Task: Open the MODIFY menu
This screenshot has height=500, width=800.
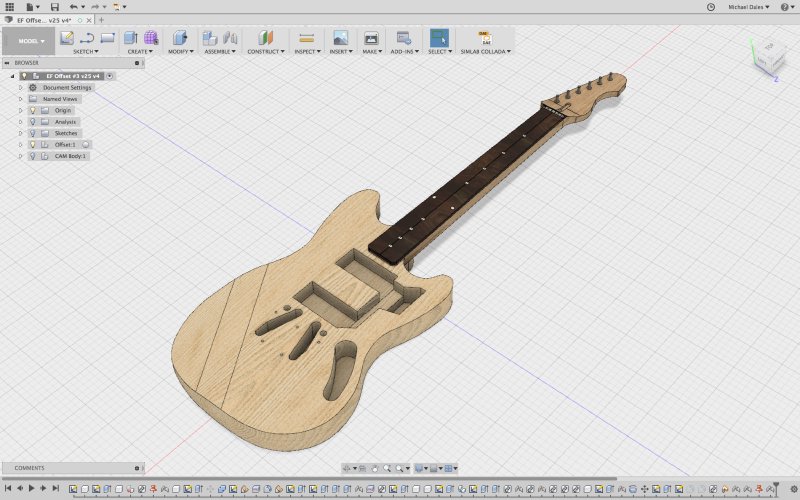Action: 181,52
